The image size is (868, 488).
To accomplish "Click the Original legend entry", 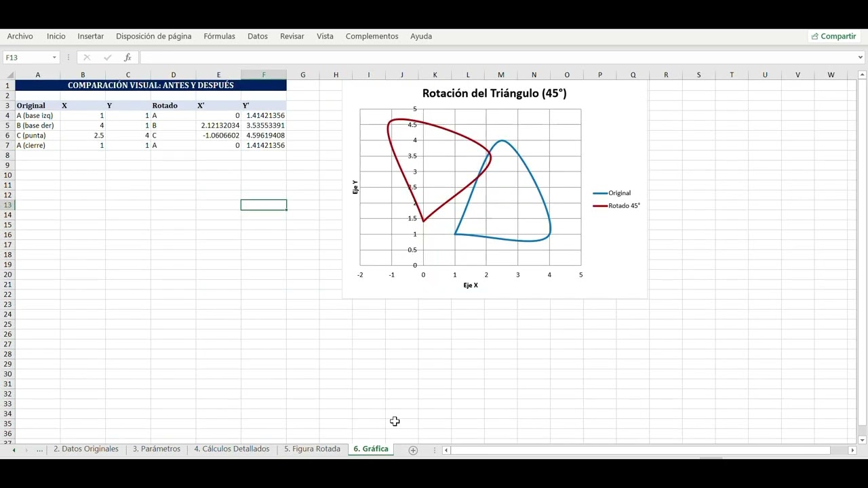I will [x=612, y=193].
